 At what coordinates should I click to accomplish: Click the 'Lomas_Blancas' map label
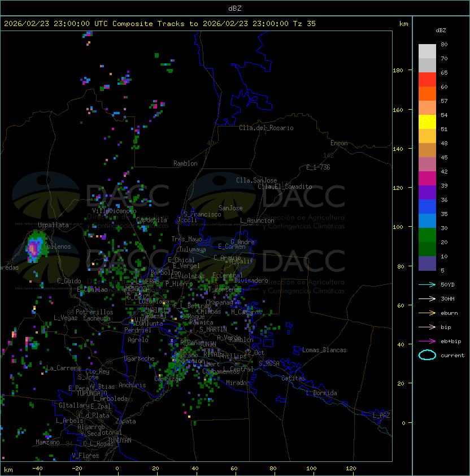[324, 350]
